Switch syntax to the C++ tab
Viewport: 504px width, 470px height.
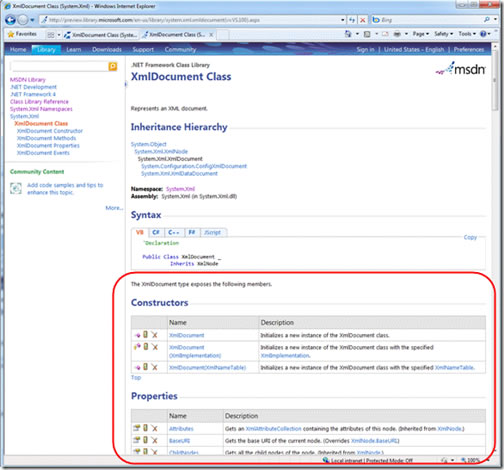pyautogui.click(x=174, y=232)
